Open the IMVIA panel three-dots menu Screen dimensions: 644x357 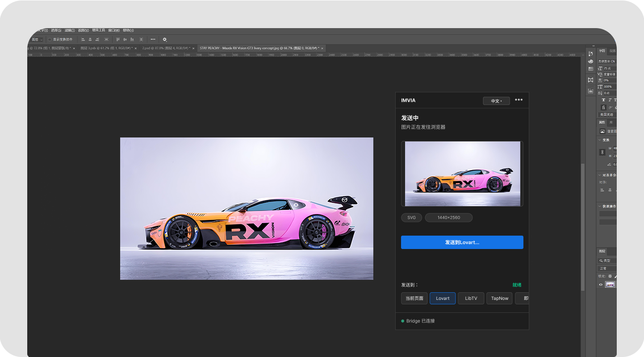coord(519,100)
